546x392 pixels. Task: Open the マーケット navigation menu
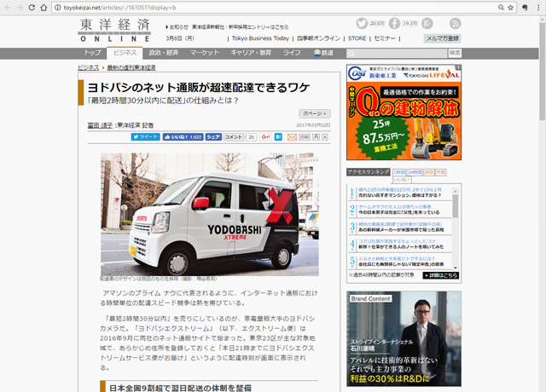pyautogui.click(x=205, y=53)
